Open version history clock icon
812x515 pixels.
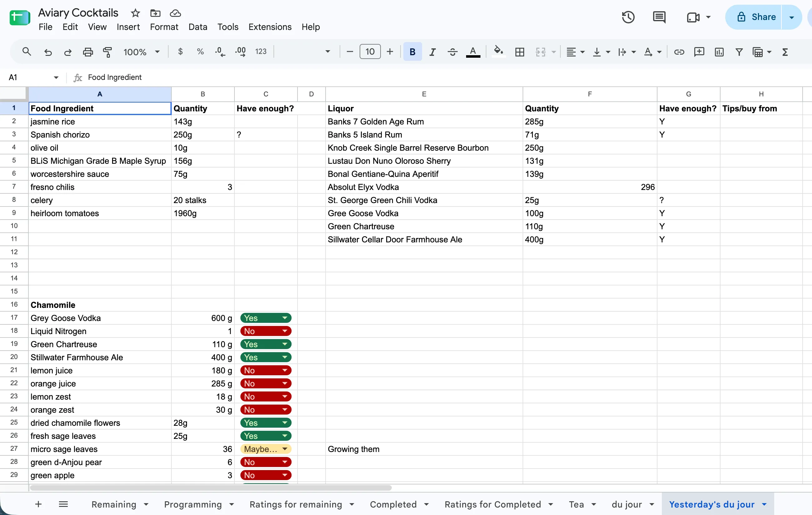tap(628, 17)
